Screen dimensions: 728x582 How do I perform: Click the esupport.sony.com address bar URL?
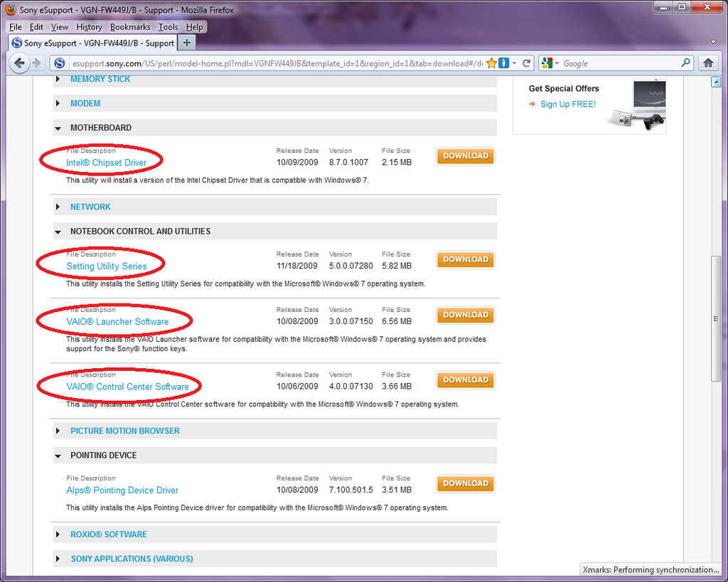(x=277, y=63)
